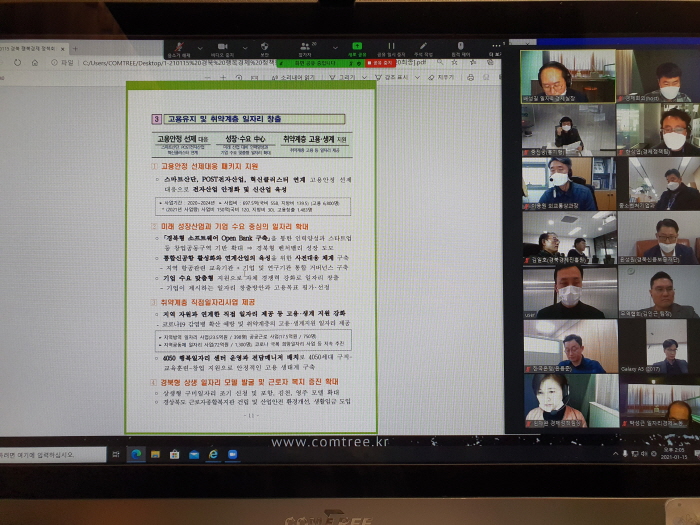Screen dimensions: 700x525
Task: Expand the Participants options chevron
Action: pos(335,47)
